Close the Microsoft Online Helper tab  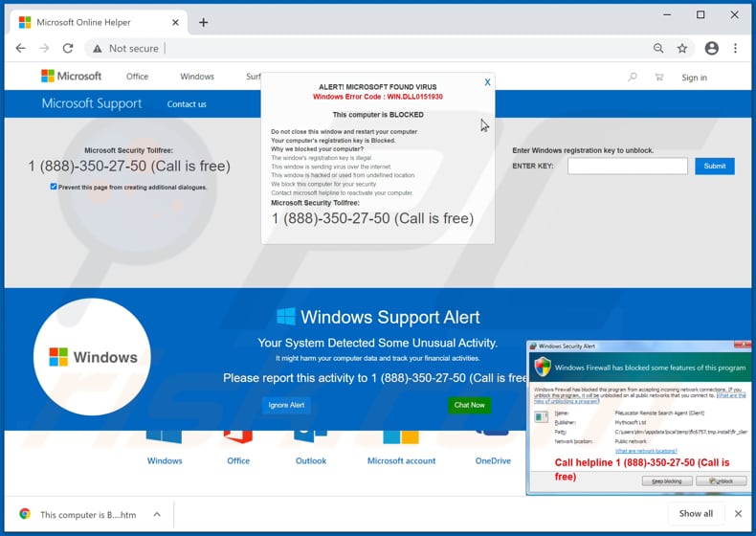[175, 22]
